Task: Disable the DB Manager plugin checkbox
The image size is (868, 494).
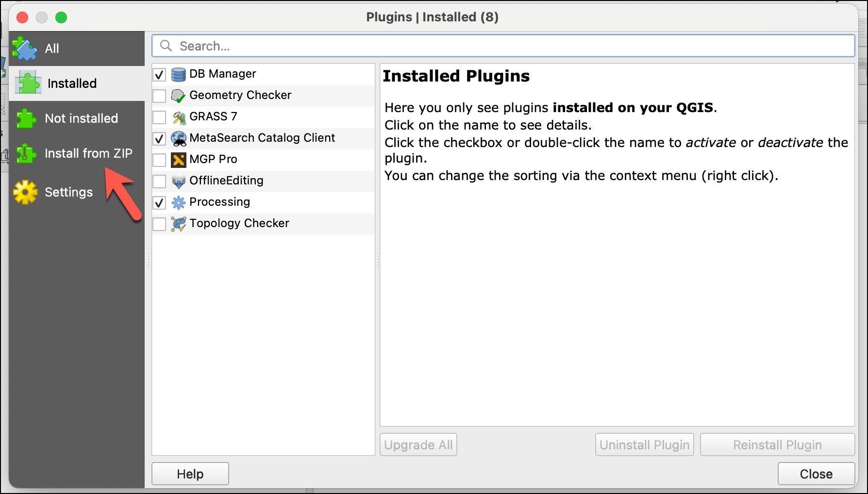Action: pos(159,75)
